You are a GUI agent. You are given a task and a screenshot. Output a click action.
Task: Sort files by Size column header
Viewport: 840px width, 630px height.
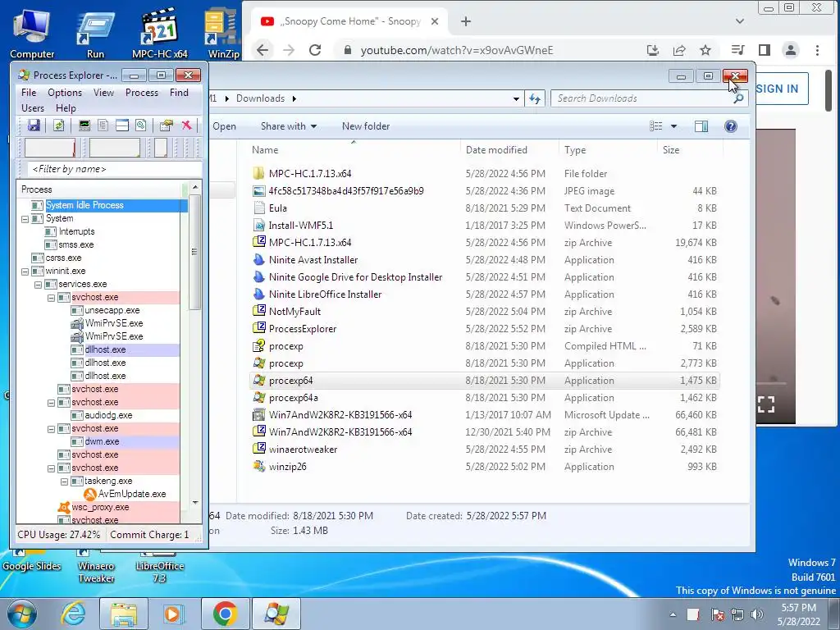tap(671, 150)
